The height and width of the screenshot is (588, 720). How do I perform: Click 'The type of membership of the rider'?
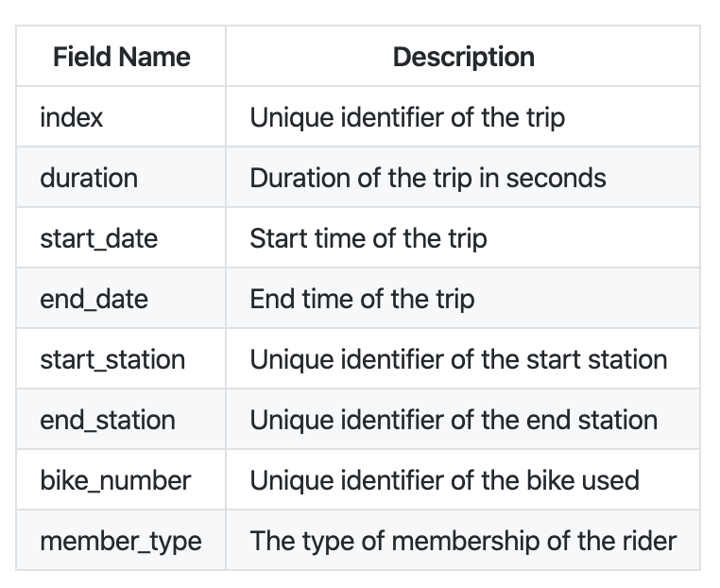click(x=463, y=541)
